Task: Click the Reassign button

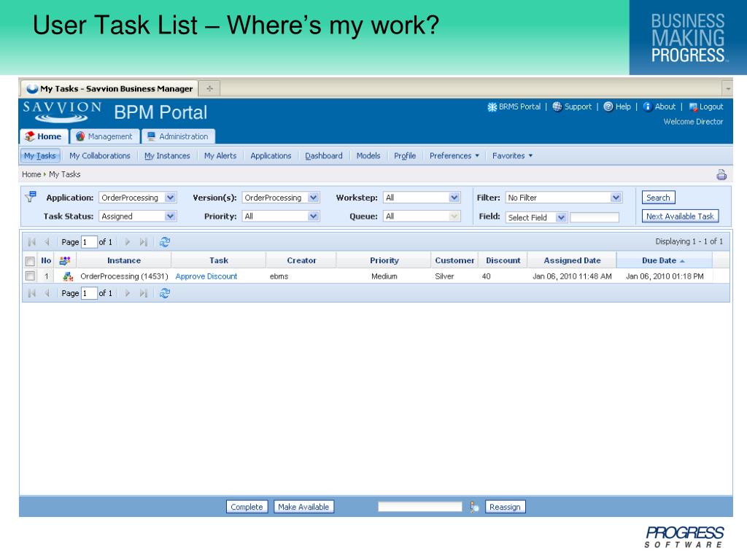Action: click(505, 507)
